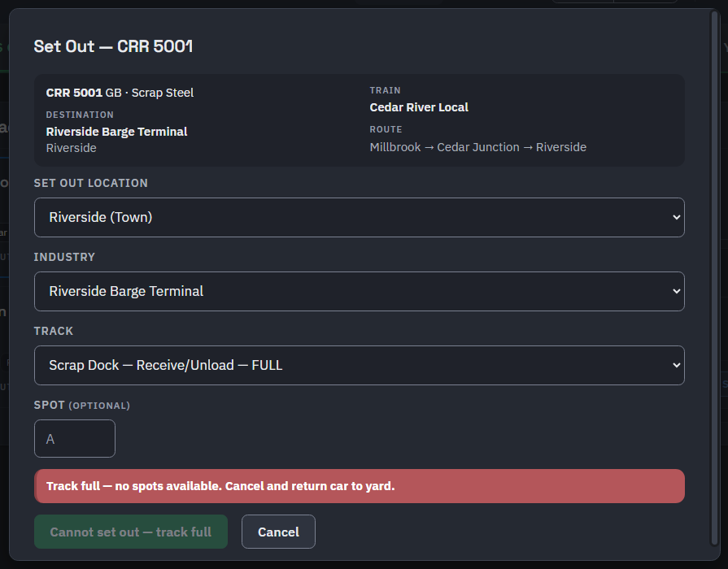The height and width of the screenshot is (569, 728).
Task: Click the ROUTE label
Action: [x=386, y=129]
